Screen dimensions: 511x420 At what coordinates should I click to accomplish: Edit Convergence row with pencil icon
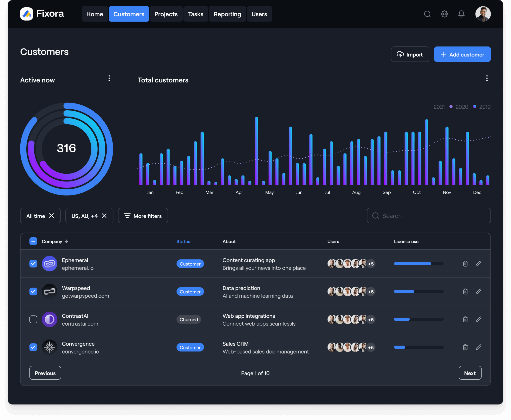click(x=478, y=347)
